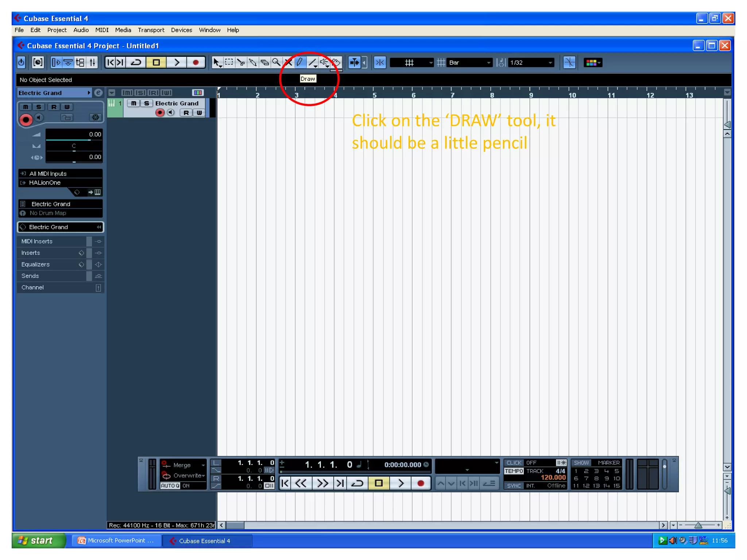Image resolution: width=747 pixels, height=560 pixels.
Task: Open Edit Channel Settings 'e' button
Action: pyautogui.click(x=98, y=93)
